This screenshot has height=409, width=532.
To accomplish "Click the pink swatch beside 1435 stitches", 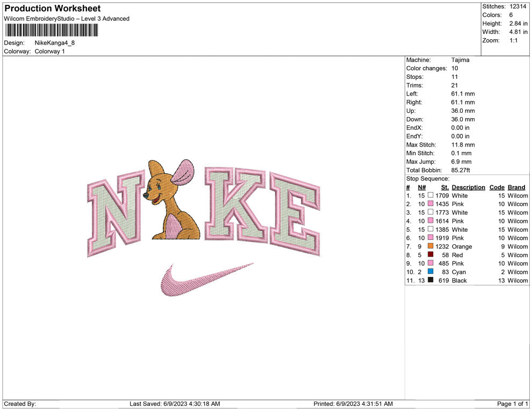I will coord(430,203).
